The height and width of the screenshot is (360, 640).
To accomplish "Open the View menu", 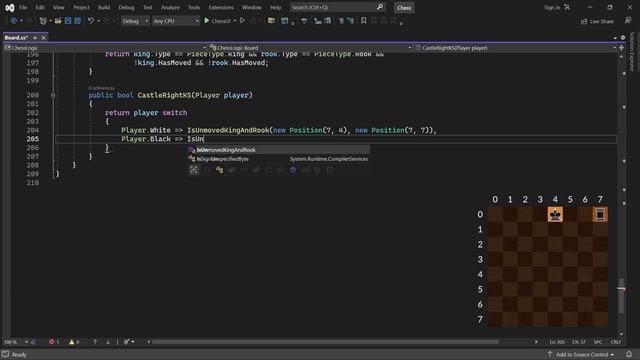I will tap(58, 7).
